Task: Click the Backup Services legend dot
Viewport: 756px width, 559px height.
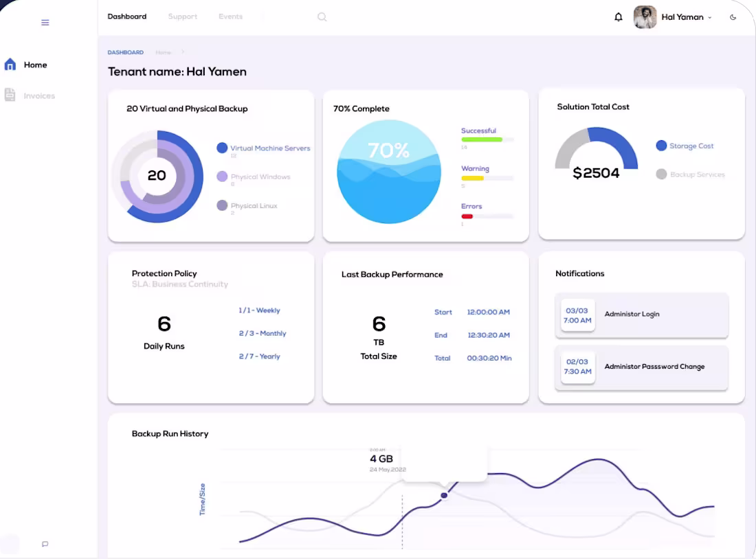Action: (661, 174)
